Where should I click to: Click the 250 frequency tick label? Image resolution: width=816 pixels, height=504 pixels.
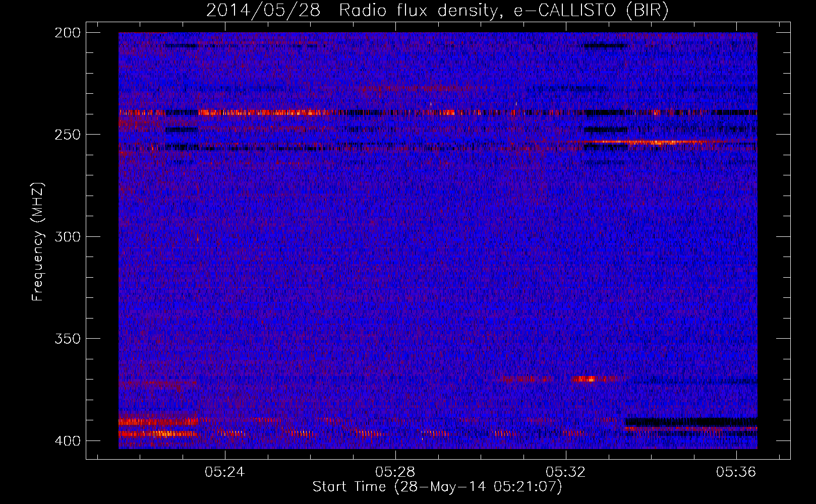tap(68, 135)
